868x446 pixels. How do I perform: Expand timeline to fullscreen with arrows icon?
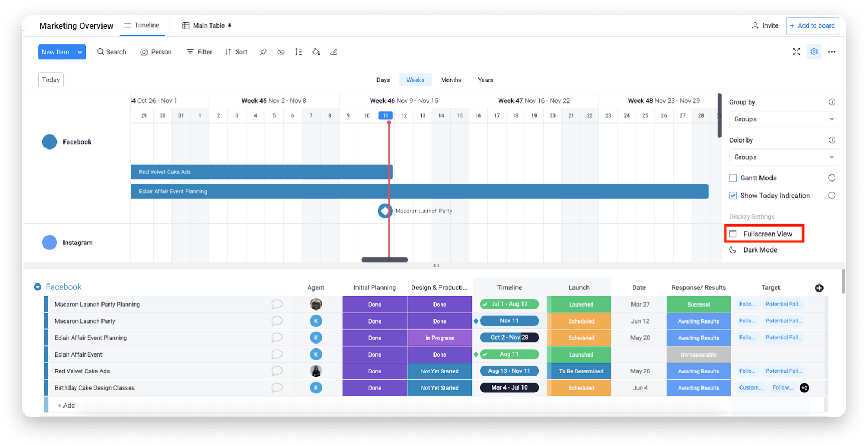796,51
